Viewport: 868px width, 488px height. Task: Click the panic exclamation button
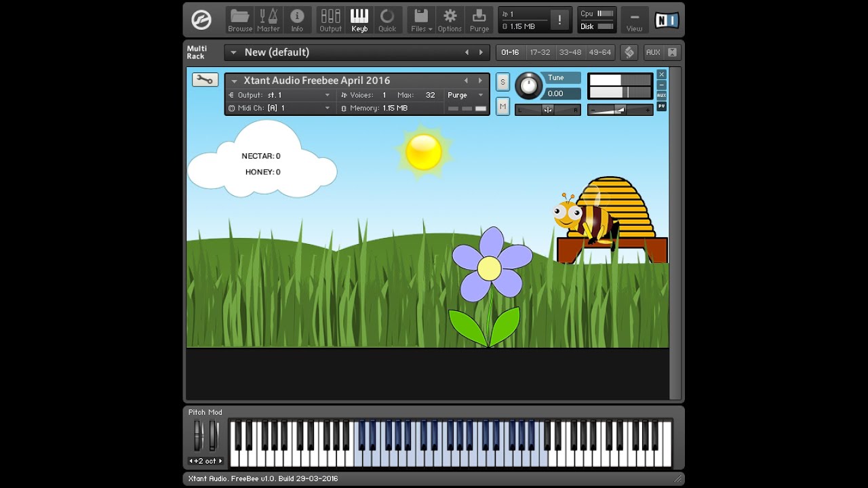[x=559, y=20]
